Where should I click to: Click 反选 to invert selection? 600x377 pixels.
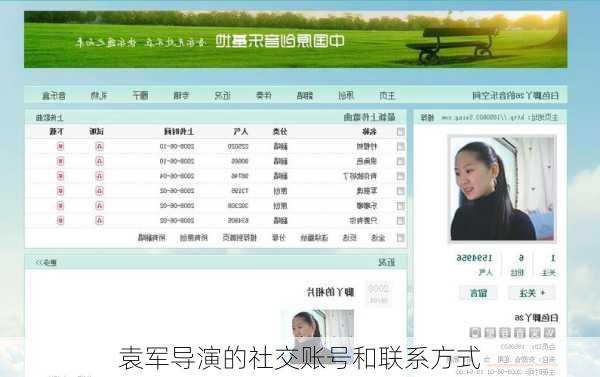pyautogui.click(x=349, y=238)
